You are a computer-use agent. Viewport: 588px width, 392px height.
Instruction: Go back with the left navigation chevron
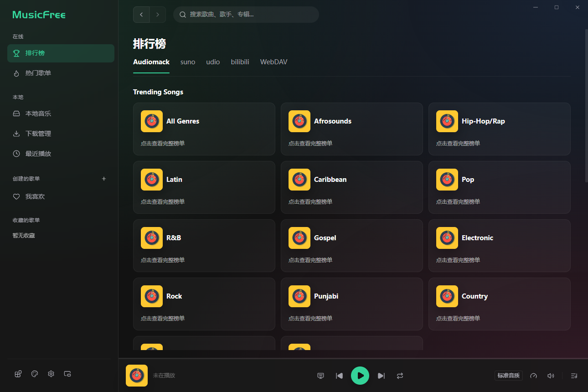[x=141, y=14]
